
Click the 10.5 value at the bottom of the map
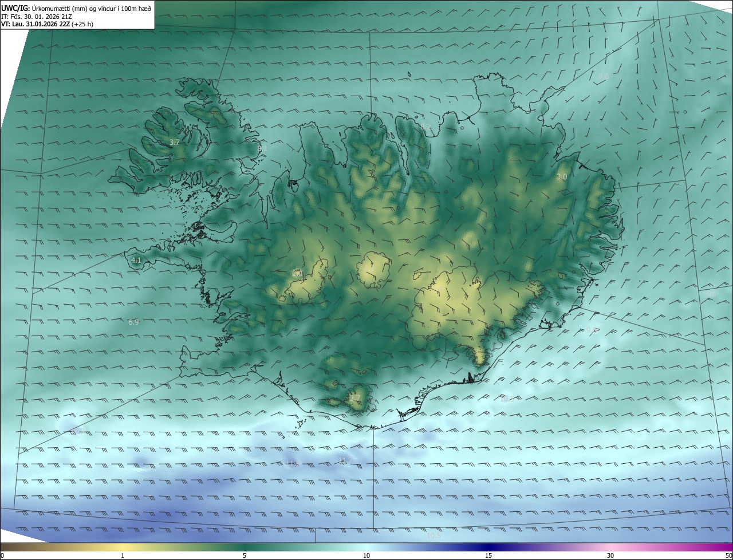(434, 536)
